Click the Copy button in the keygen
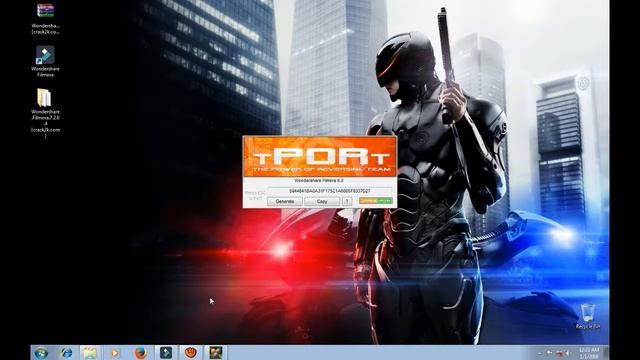640x360 pixels. pyautogui.click(x=322, y=201)
